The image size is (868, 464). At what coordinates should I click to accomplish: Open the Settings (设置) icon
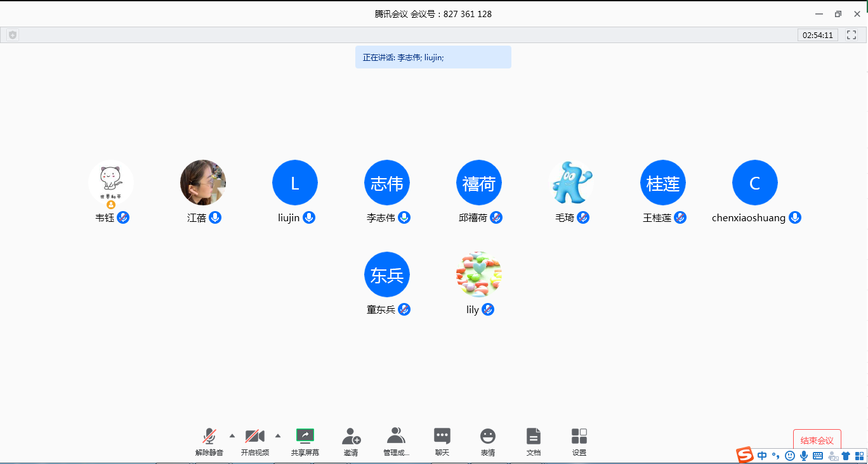pyautogui.click(x=579, y=437)
